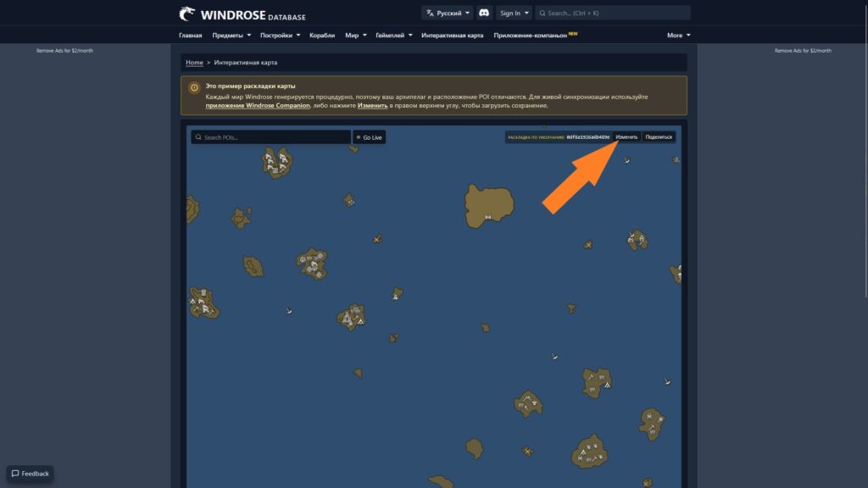This screenshot has height=488, width=868.
Task: Go to Главная page
Action: pyautogui.click(x=191, y=35)
